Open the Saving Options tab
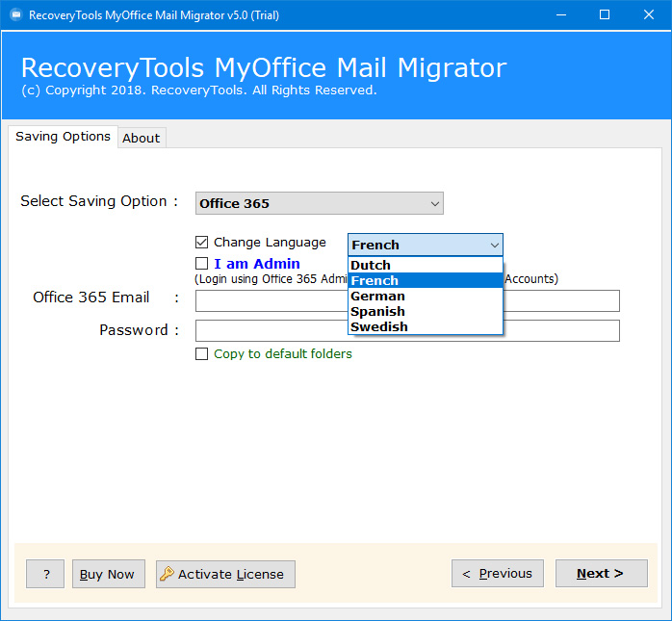The height and width of the screenshot is (621, 672). 63,137
